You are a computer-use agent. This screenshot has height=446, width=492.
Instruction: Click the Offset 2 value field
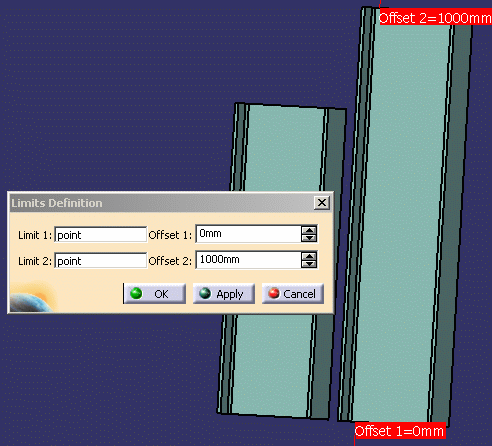[248, 260]
